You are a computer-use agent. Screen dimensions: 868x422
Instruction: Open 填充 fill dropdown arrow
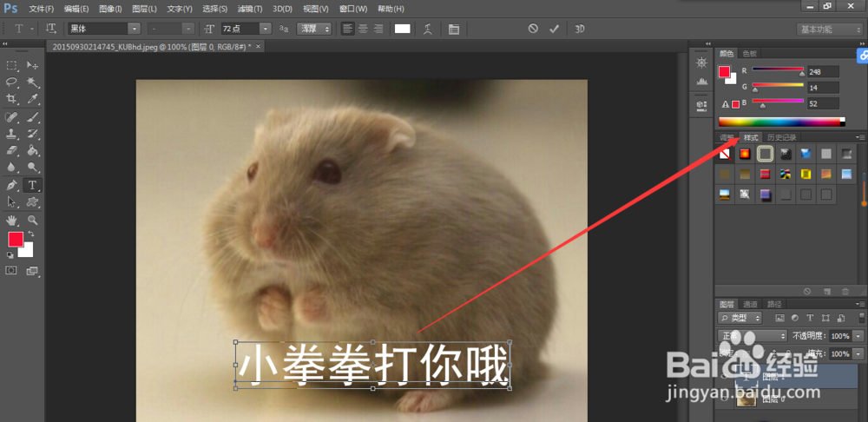click(x=858, y=353)
